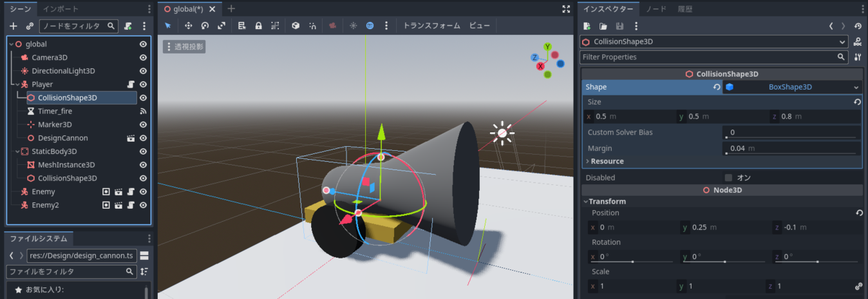Reset the Shape property with revert arrow

click(x=716, y=87)
